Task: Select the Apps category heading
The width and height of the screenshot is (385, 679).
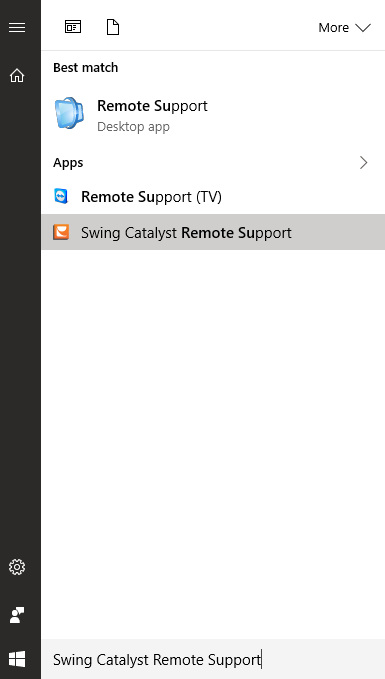Action: (68, 163)
